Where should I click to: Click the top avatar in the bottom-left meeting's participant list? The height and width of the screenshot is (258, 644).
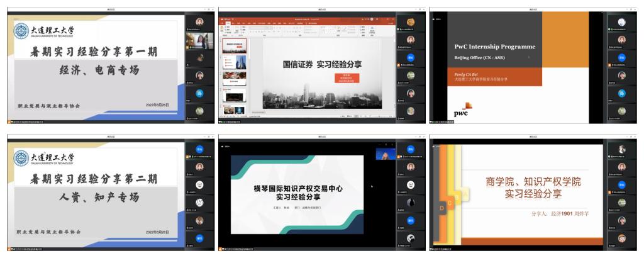(199, 150)
